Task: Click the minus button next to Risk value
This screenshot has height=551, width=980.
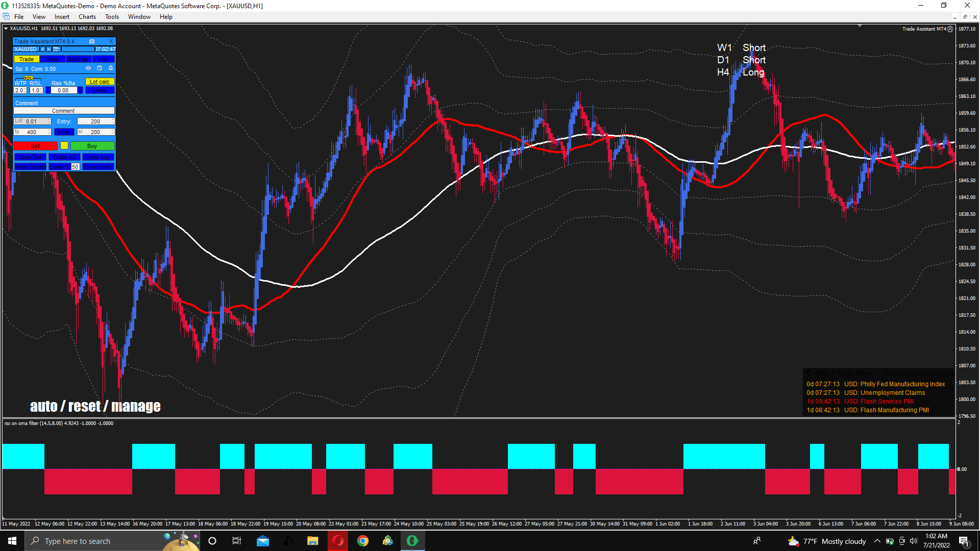Action: 48,90
